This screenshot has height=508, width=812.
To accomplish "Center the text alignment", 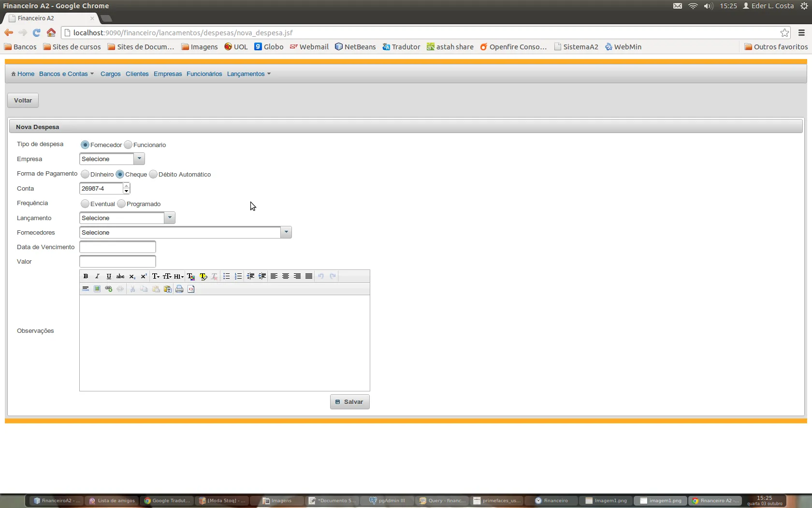I will tap(286, 276).
